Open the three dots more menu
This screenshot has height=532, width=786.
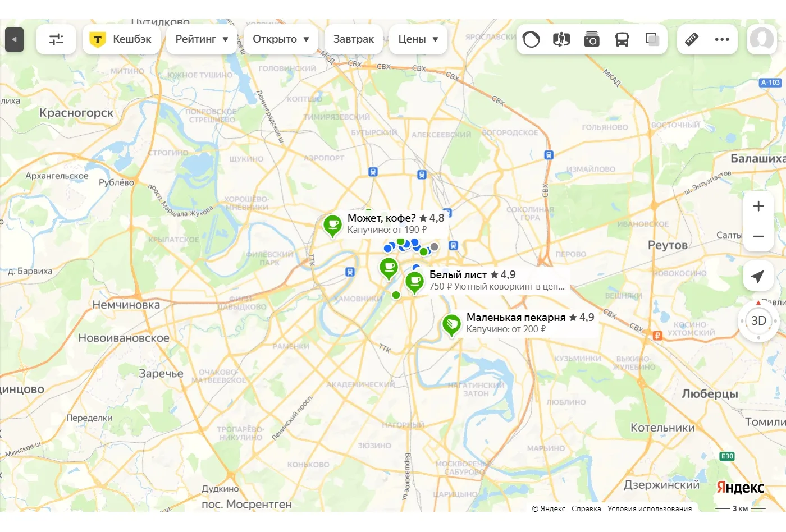[x=722, y=39]
